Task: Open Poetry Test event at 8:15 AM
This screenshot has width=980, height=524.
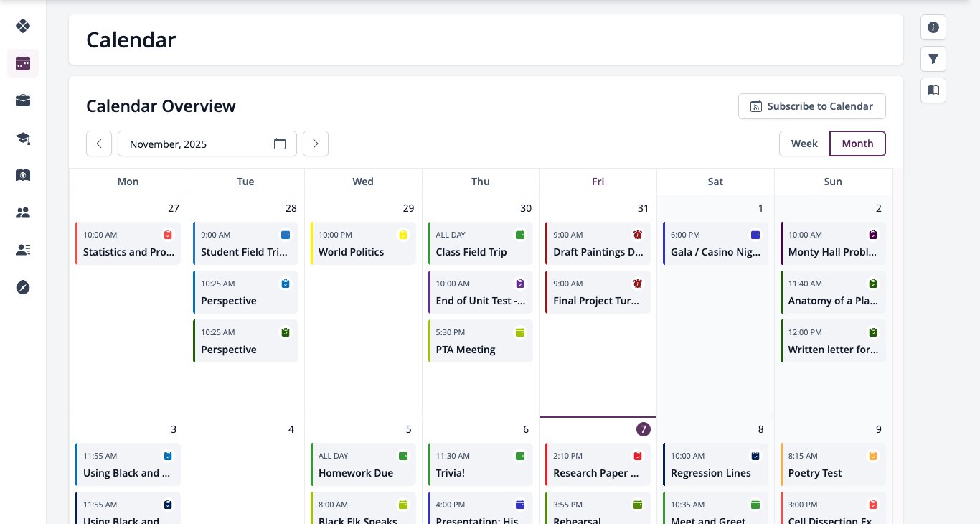Action: click(833, 464)
